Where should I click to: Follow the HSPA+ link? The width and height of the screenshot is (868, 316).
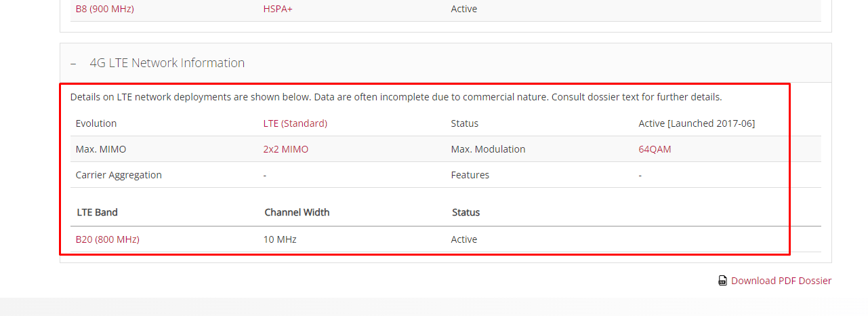point(278,9)
